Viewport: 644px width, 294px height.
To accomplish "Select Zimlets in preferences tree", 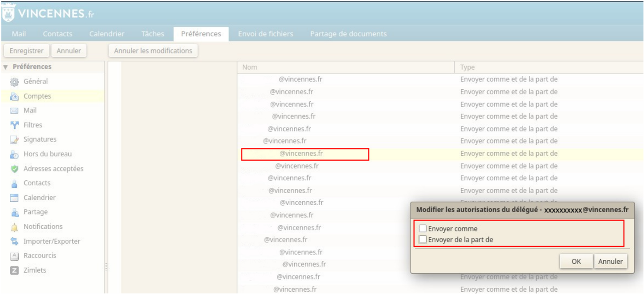I will [35, 270].
